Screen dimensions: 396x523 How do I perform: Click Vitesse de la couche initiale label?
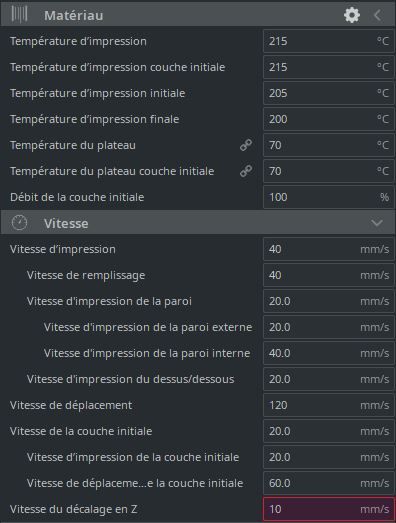(81, 431)
